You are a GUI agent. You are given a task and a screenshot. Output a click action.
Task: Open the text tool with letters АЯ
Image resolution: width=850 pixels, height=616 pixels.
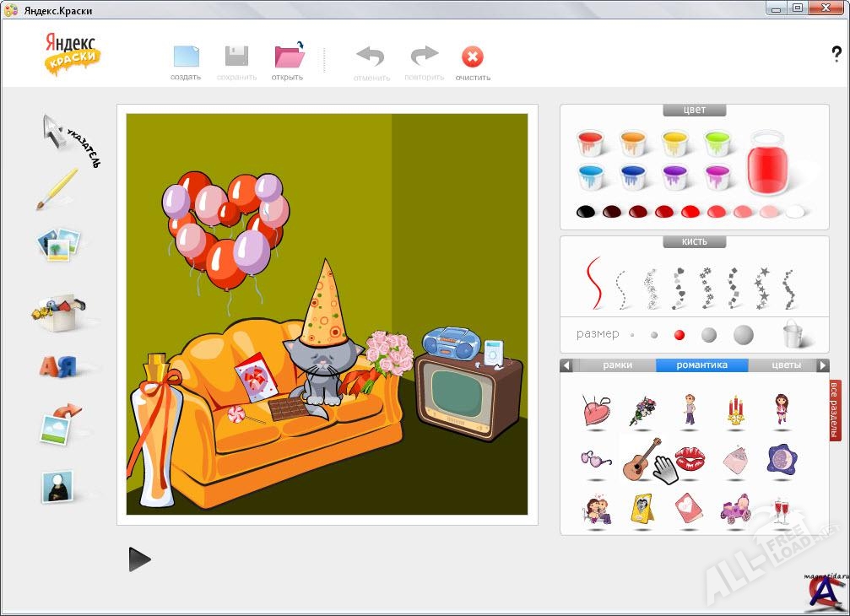coord(57,365)
